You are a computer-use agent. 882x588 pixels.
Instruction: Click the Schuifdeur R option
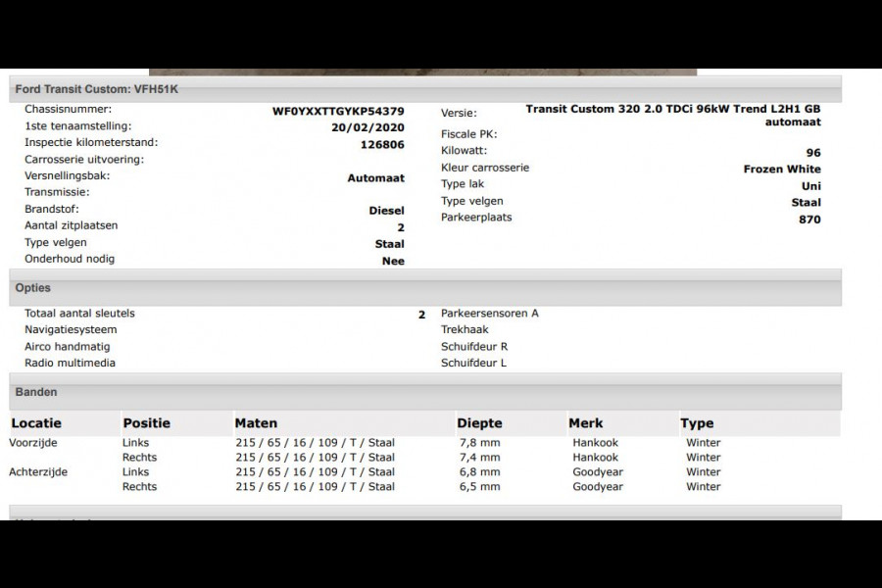(x=474, y=347)
